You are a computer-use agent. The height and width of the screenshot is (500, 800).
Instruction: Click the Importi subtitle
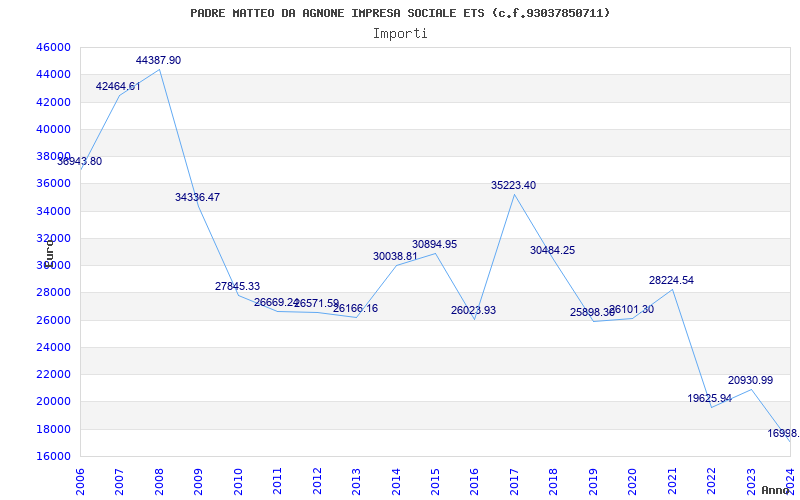(x=400, y=34)
